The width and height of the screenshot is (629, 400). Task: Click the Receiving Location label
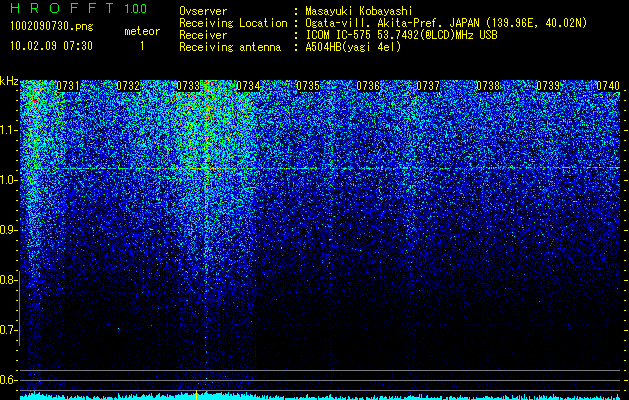click(233, 23)
